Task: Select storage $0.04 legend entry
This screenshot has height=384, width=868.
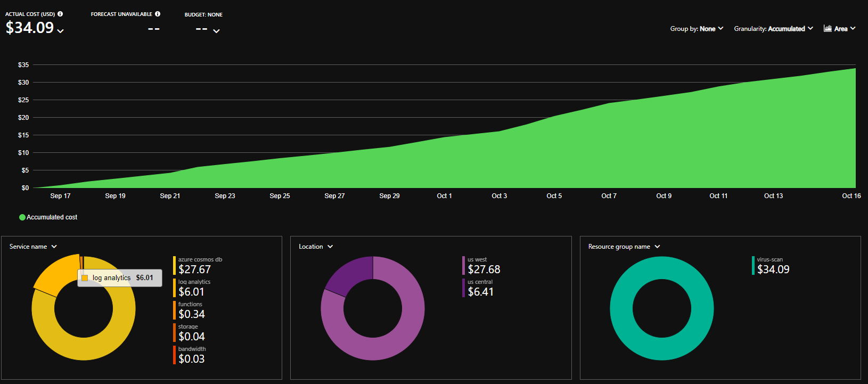Action: pos(190,333)
